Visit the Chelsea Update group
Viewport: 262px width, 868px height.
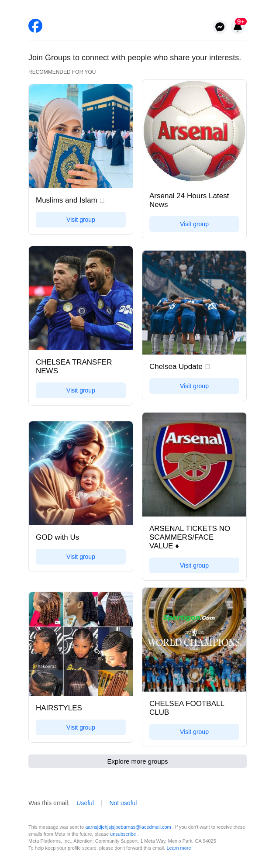coord(194,386)
